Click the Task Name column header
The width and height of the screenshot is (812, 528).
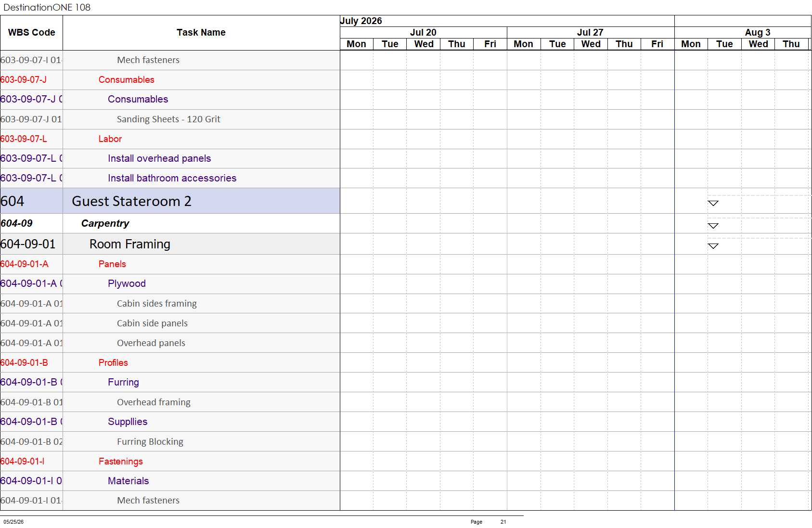[x=201, y=32]
